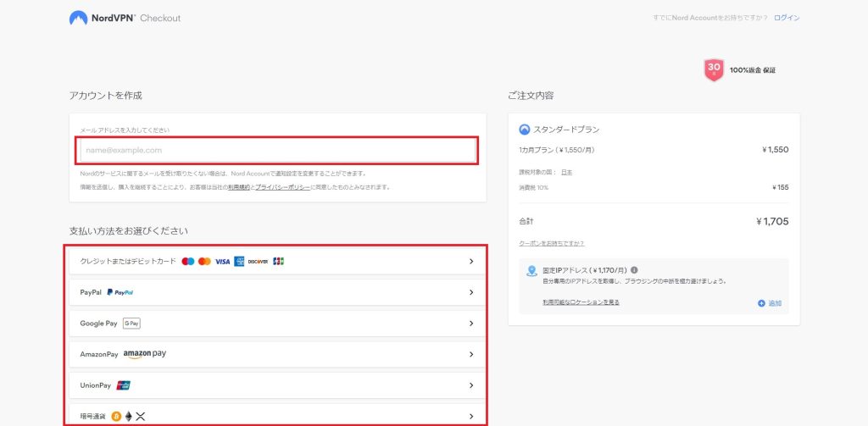Screen dimensions: 868x426
Task: Select the PayPal payment label
Action: click(x=91, y=292)
